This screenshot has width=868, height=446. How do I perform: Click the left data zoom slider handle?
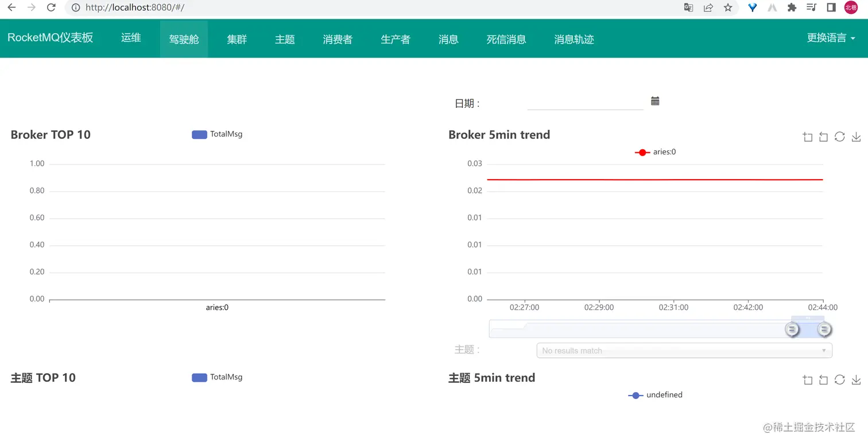pyautogui.click(x=792, y=329)
